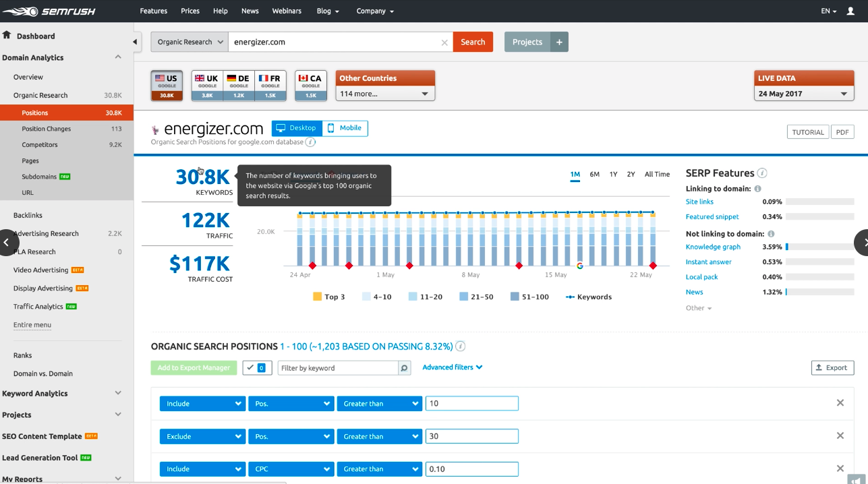The width and height of the screenshot is (868, 484).
Task: Open the Other Countries dropdown
Action: point(384,94)
